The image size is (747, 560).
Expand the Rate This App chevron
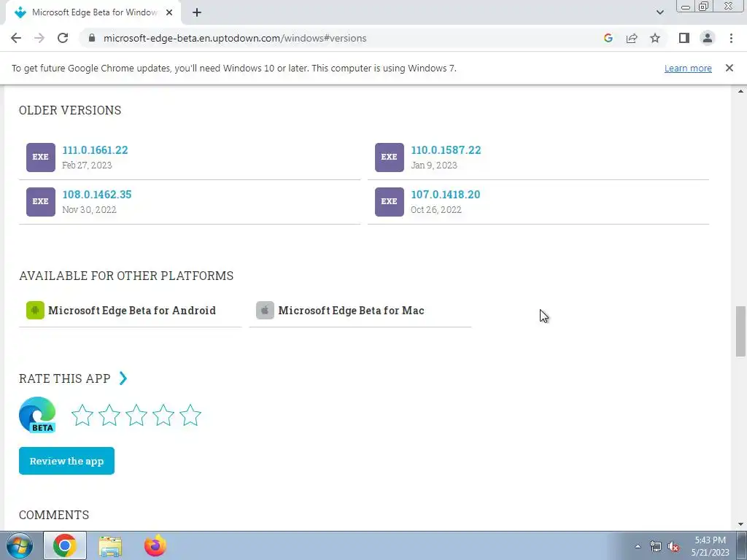tap(123, 378)
